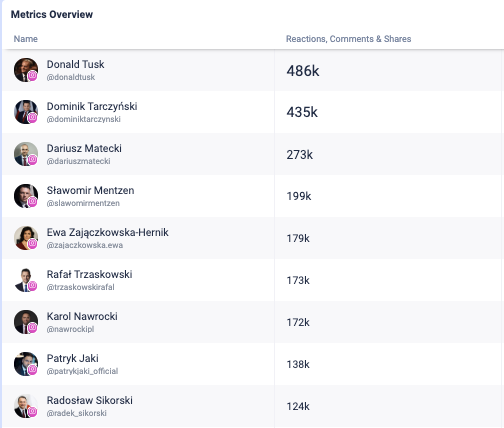The image size is (504, 428).
Task: Select the Dariusz Matecki name
Action: pyautogui.click(x=84, y=148)
